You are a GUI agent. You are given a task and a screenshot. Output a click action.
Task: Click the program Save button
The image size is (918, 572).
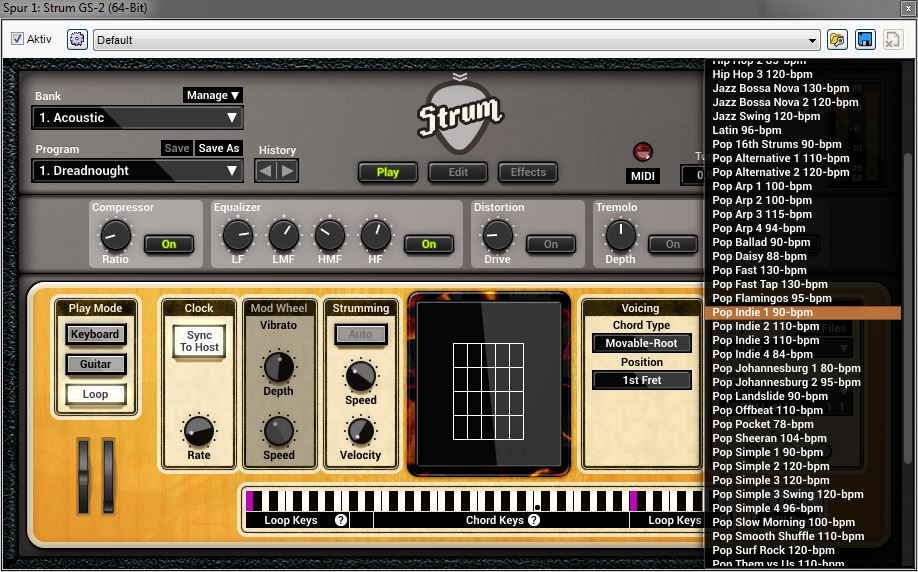pyautogui.click(x=176, y=148)
